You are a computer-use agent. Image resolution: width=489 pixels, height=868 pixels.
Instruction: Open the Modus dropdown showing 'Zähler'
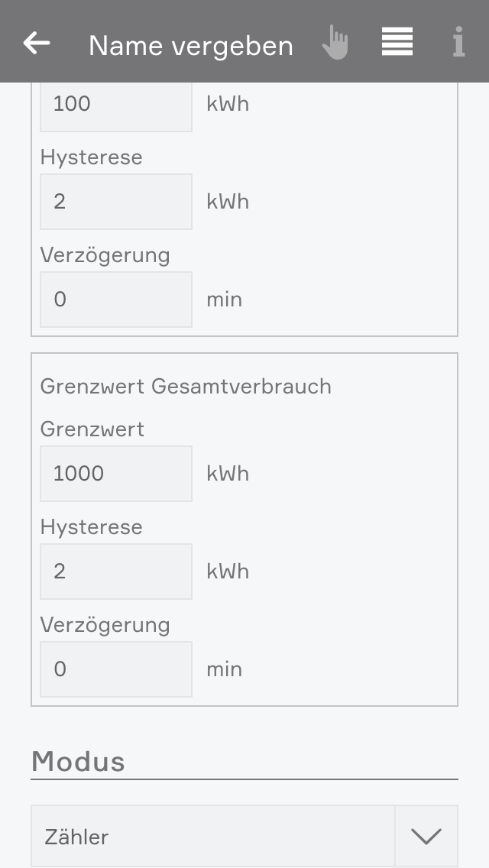click(x=213, y=837)
